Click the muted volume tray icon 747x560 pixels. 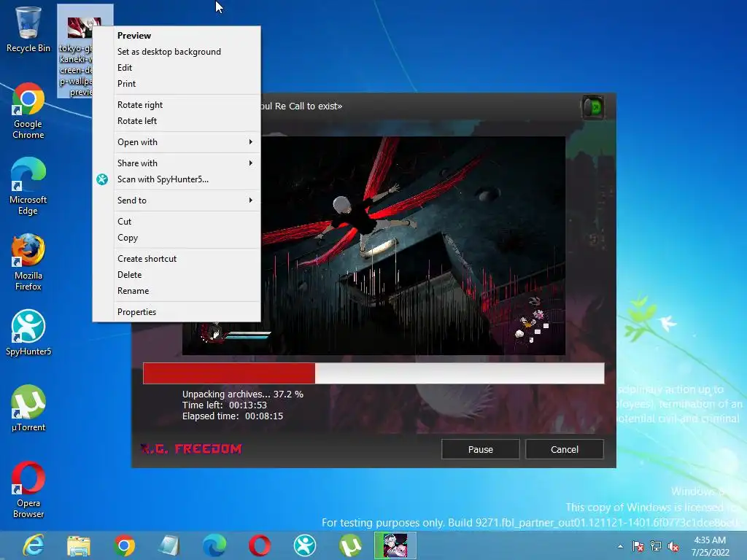[x=673, y=546]
